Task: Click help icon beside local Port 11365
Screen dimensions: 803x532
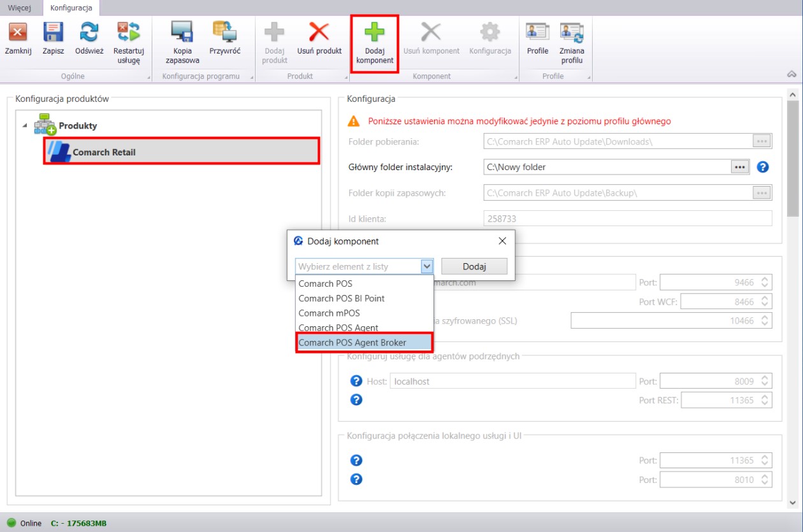Action: click(x=357, y=460)
